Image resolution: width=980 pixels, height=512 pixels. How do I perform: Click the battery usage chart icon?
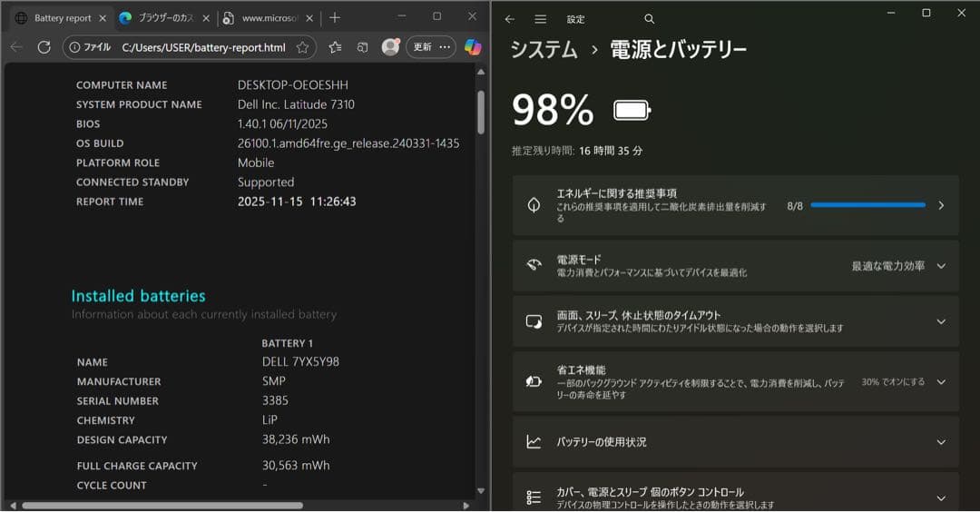pyautogui.click(x=534, y=442)
